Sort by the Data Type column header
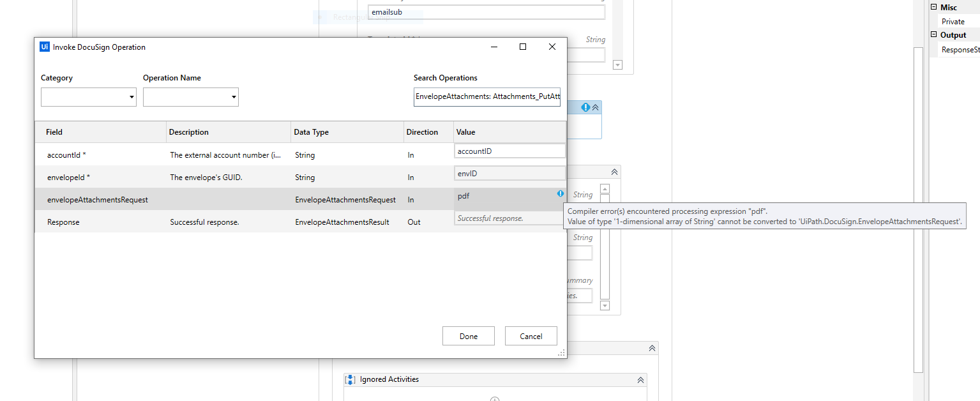The image size is (980, 401). [x=347, y=132]
